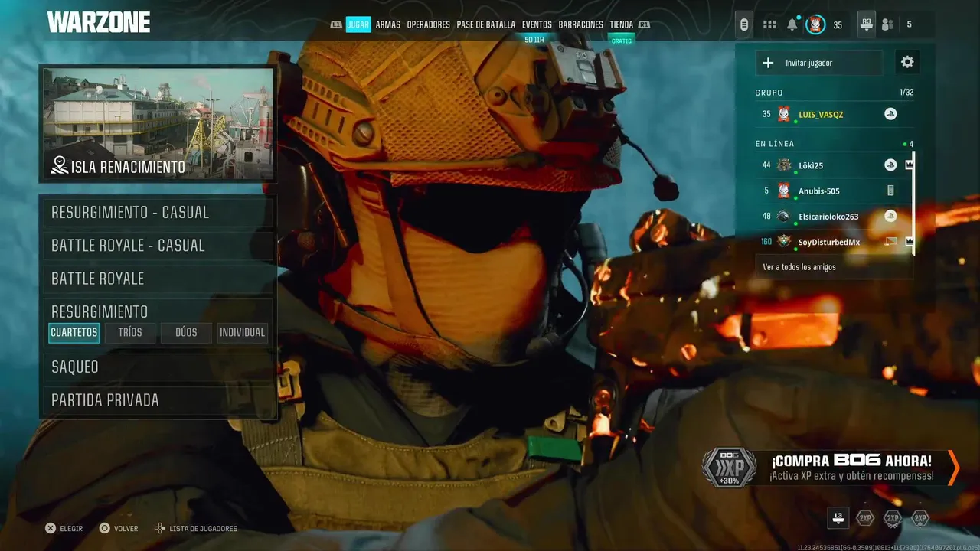The height and width of the screenshot is (551, 980).
Task: Select Individual squad size
Action: pyautogui.click(x=242, y=332)
